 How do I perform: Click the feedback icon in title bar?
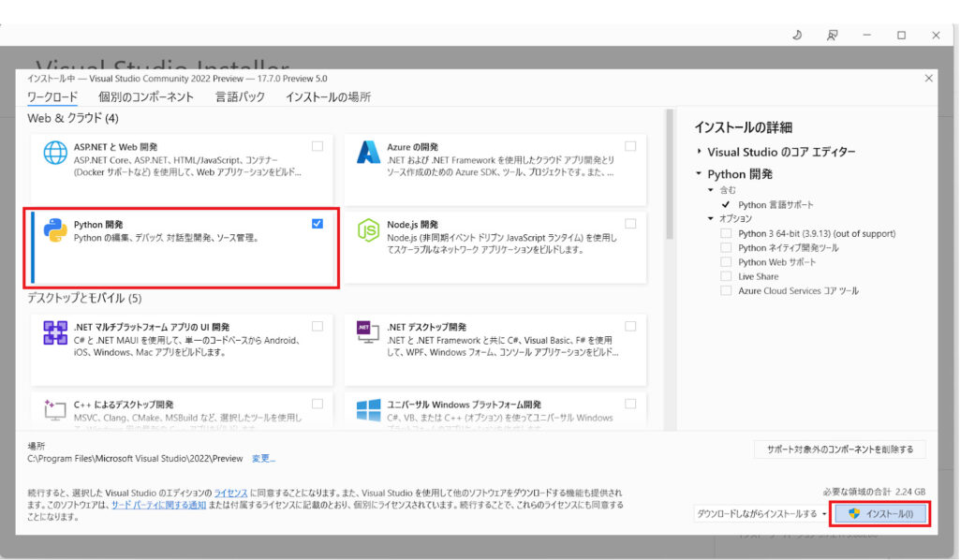click(x=832, y=35)
